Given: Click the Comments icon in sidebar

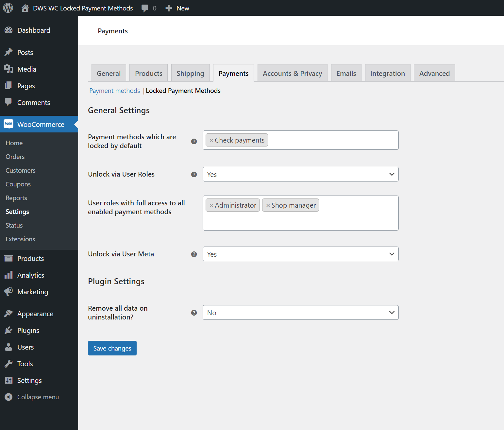Looking at the screenshot, I should [8, 102].
